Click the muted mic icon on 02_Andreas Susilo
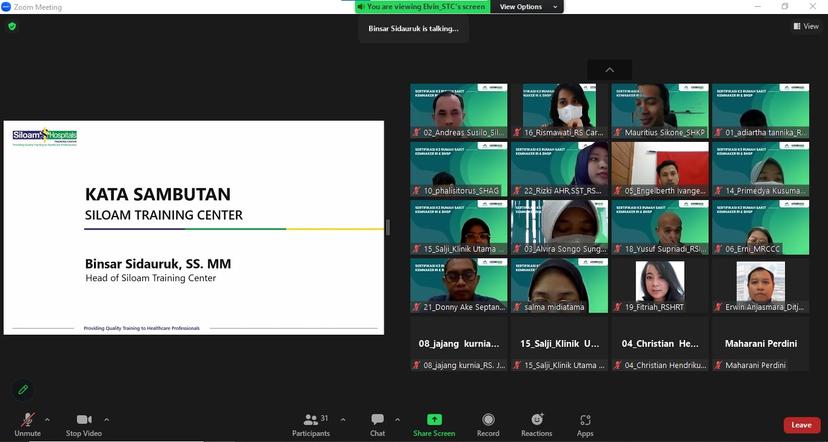 tap(417, 133)
